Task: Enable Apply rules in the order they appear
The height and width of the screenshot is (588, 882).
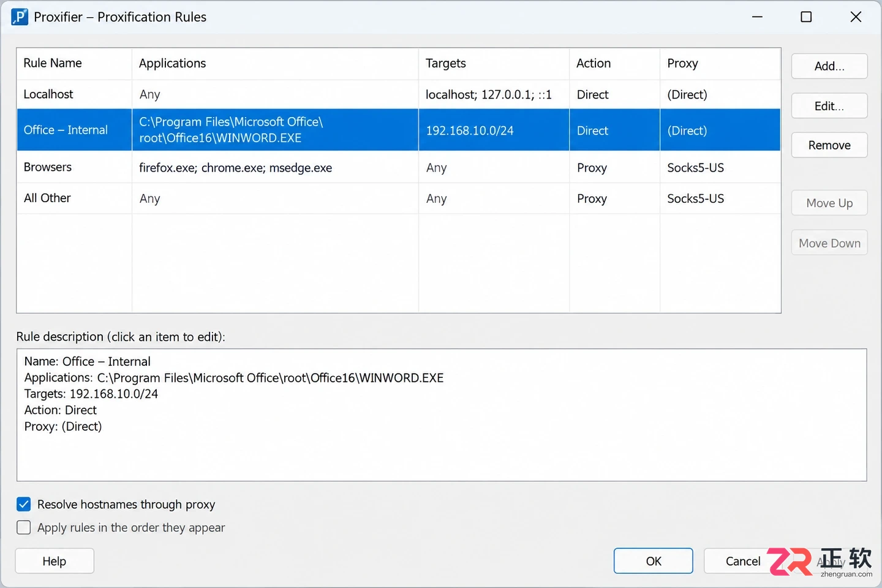Action: [24, 527]
